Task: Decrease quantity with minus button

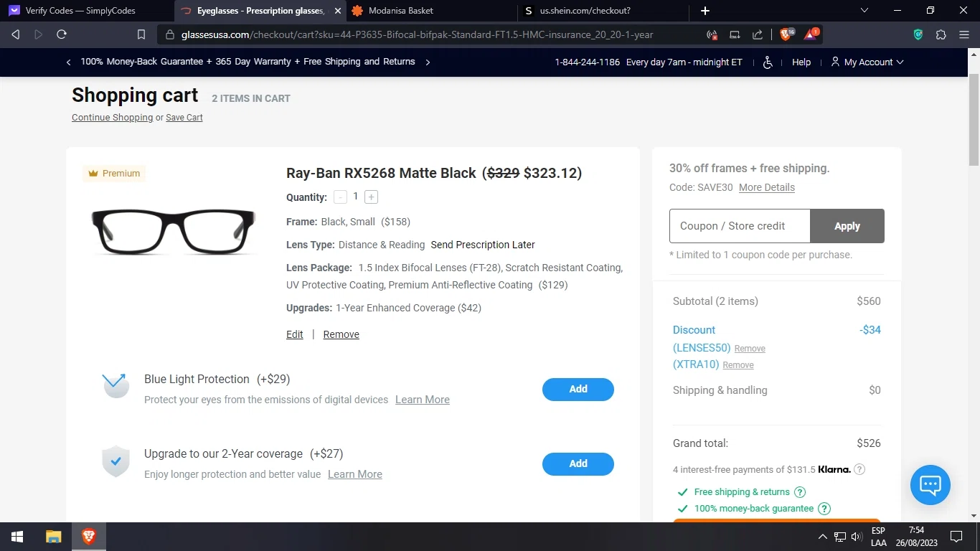Action: [341, 197]
